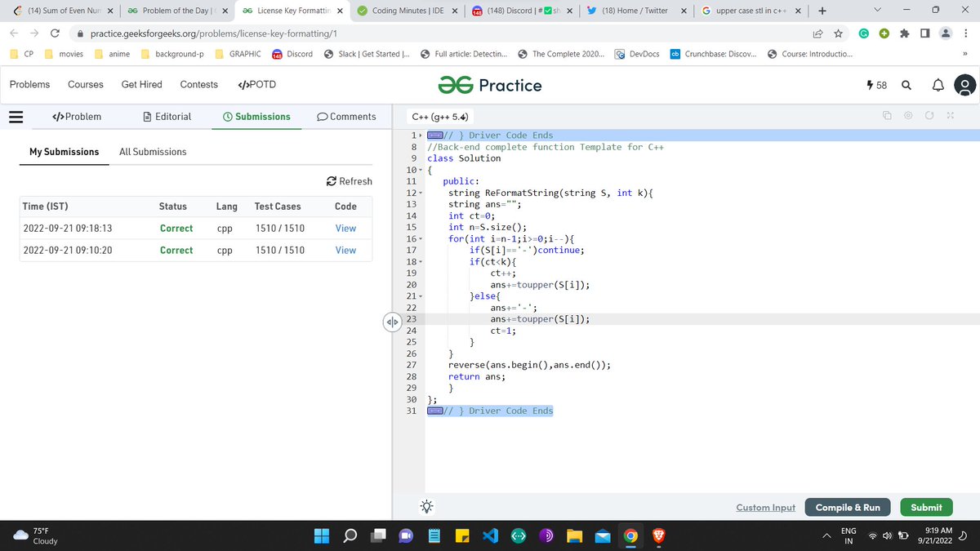Switch to the Problem tab
980x551 pixels.
coord(77,117)
